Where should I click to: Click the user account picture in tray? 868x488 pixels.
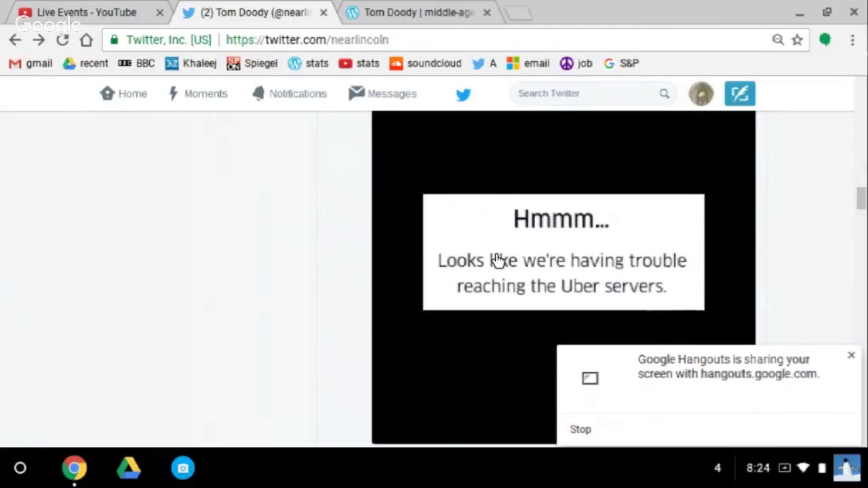click(846, 468)
